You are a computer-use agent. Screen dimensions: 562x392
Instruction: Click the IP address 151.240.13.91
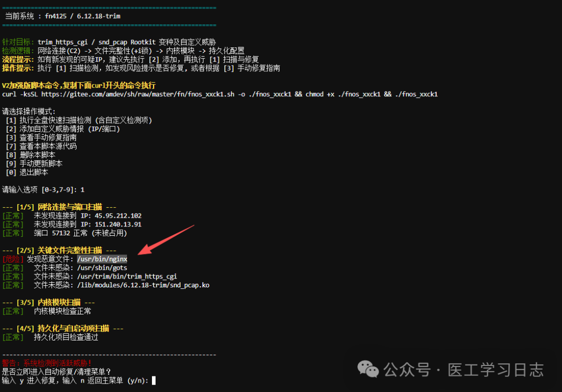118,224
